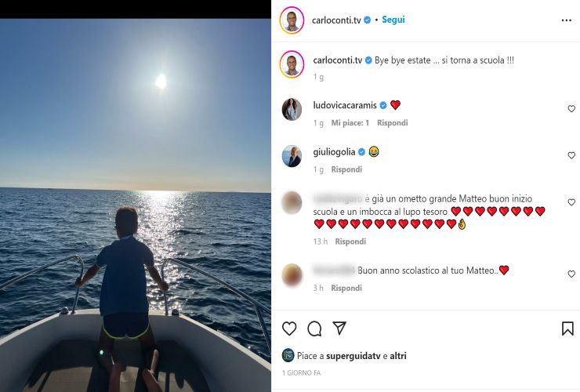Reply to giuliogolia's comment
The height and width of the screenshot is (392, 580).
(x=346, y=169)
